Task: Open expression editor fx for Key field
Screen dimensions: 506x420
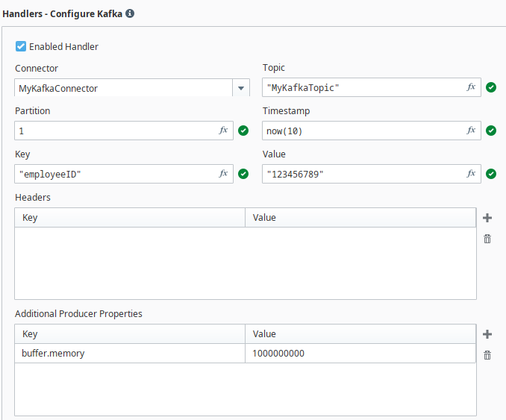Action: (x=223, y=174)
